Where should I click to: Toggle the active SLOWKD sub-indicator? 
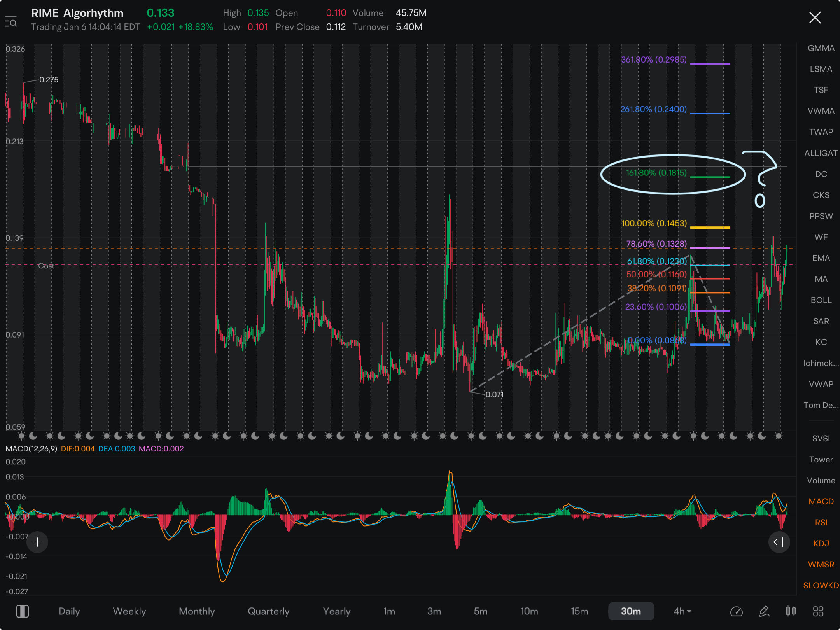click(821, 585)
